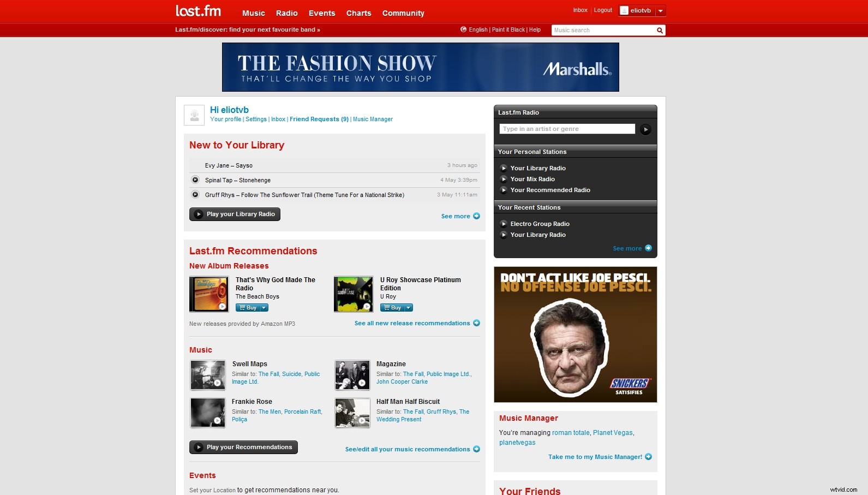Play the Spinal Tap – Stonehenge track
Viewport: 868px width, 495px height.
tap(195, 180)
